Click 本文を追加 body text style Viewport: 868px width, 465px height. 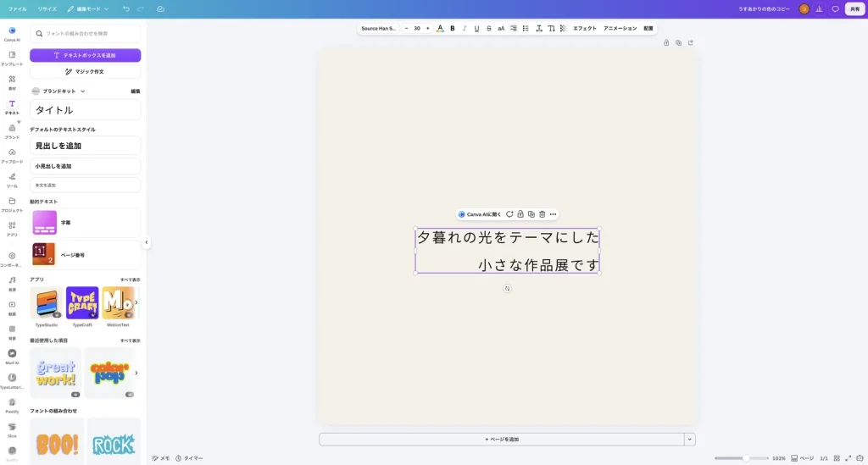pos(86,185)
